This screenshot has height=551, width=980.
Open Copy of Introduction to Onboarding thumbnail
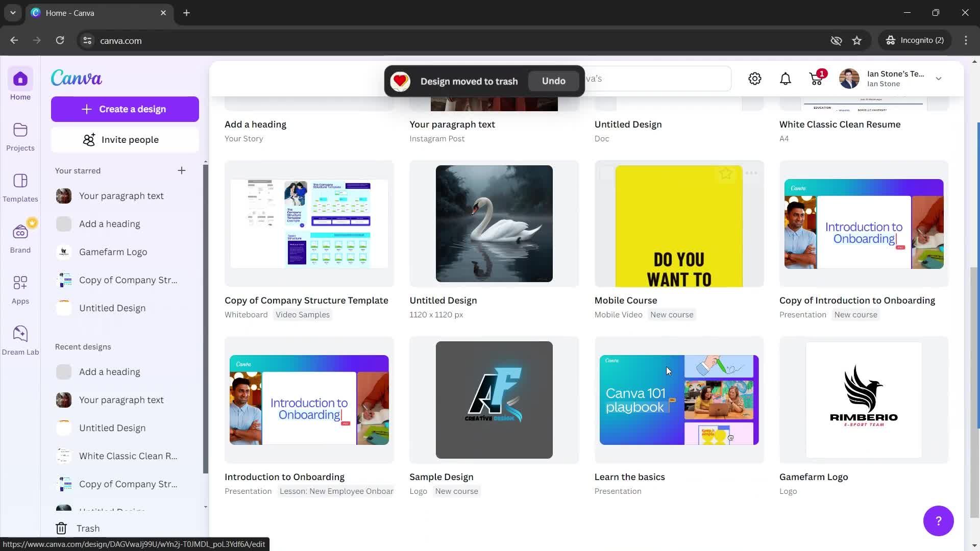point(864,223)
